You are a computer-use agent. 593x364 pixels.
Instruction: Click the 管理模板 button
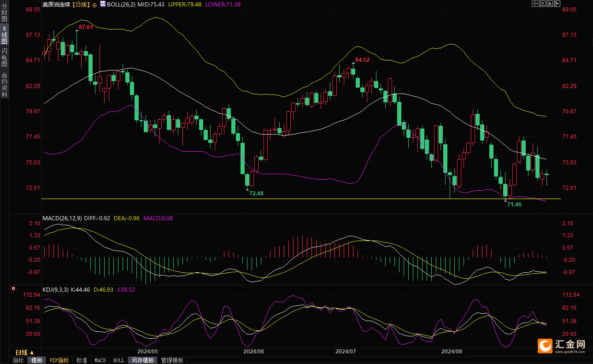172,360
